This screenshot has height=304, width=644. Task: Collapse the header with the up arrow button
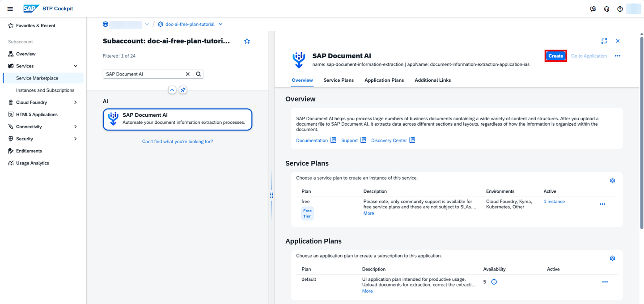tap(172, 90)
